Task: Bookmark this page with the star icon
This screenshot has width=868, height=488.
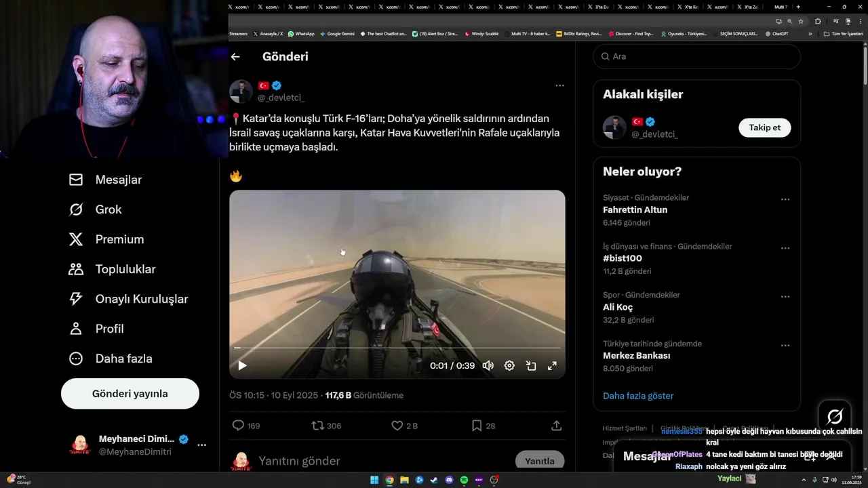Action: click(801, 21)
